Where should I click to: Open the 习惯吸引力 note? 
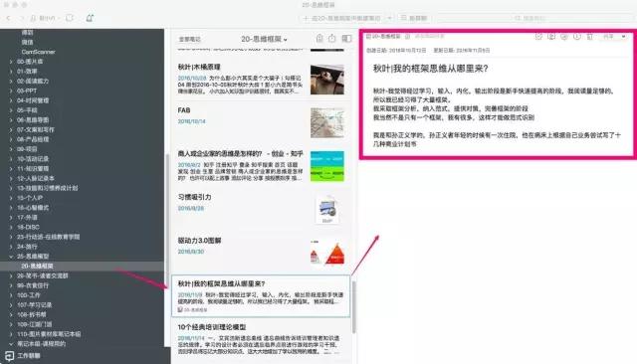coord(261,210)
